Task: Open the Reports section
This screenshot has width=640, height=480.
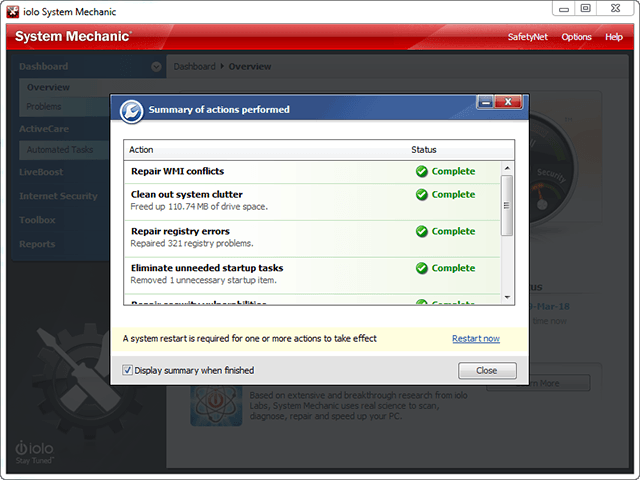Action: coord(37,244)
